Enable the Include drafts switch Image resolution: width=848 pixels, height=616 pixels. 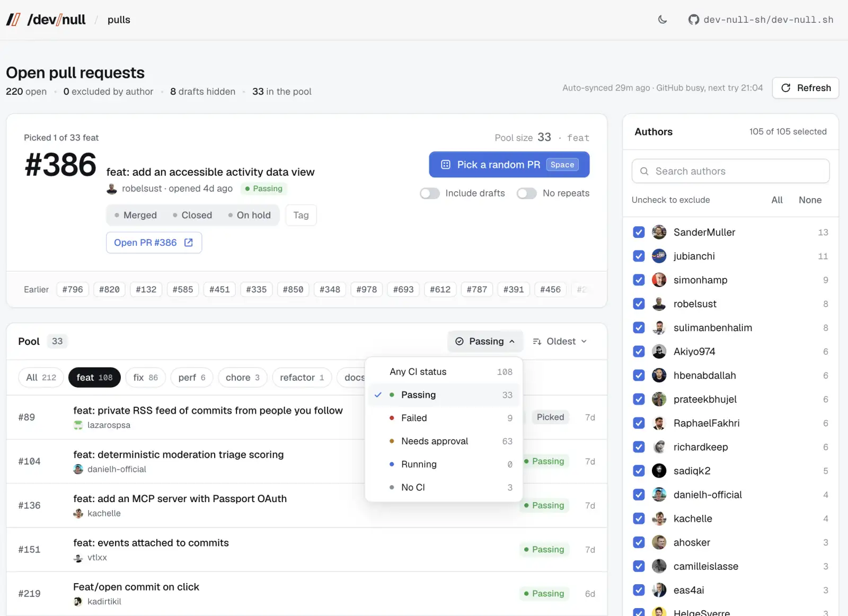pos(430,193)
